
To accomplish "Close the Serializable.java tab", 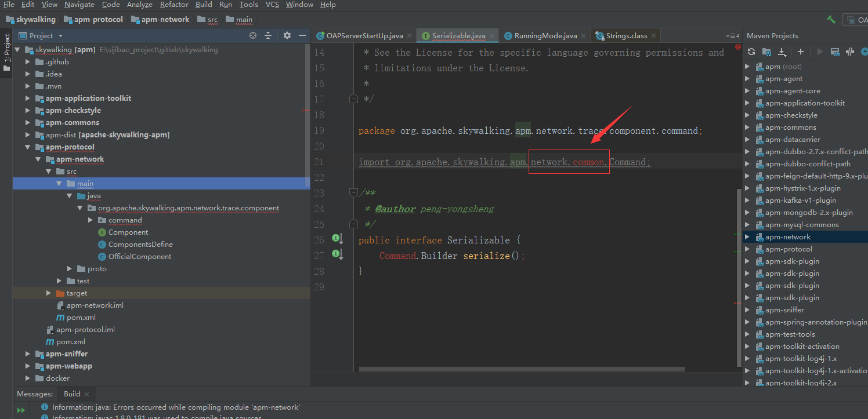I will click(x=491, y=35).
